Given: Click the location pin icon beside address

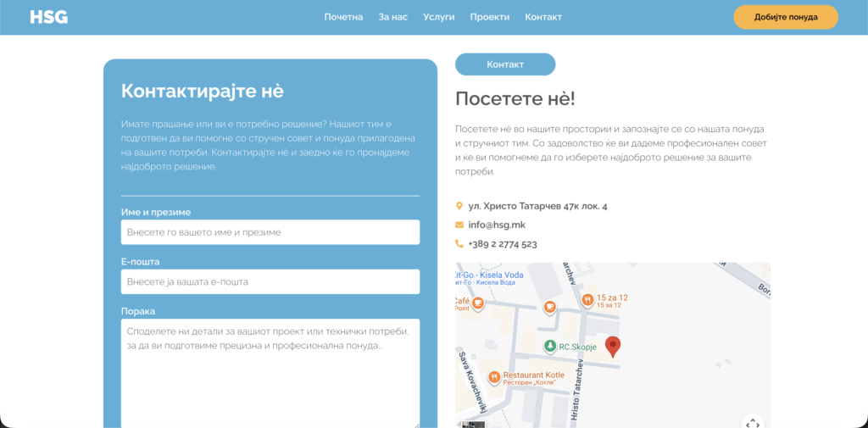Looking at the screenshot, I should (459, 206).
